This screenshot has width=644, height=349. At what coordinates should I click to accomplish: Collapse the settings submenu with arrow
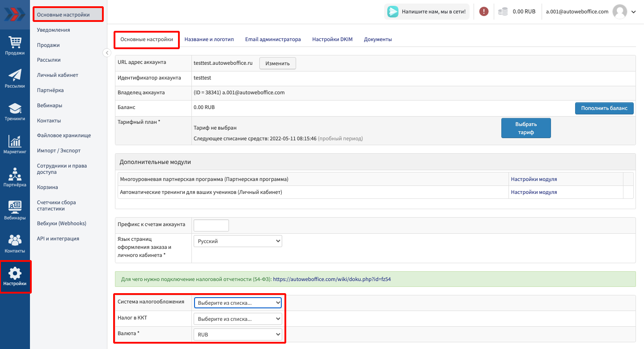tap(107, 53)
